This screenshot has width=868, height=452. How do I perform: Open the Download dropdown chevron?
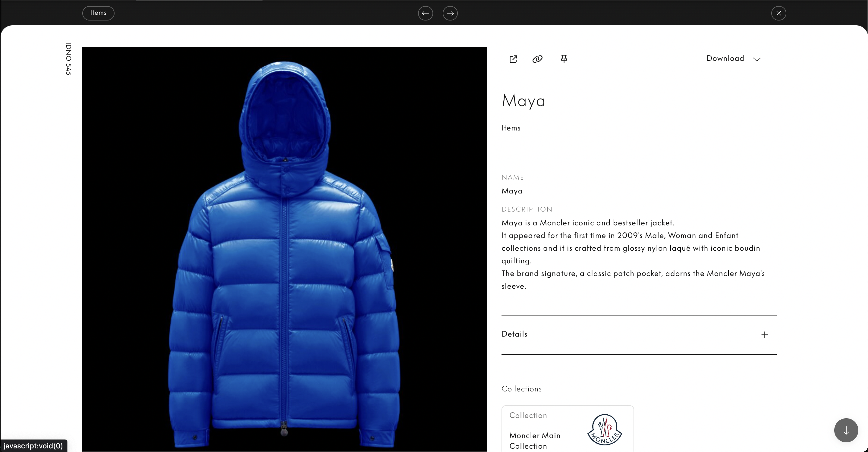coord(757,59)
